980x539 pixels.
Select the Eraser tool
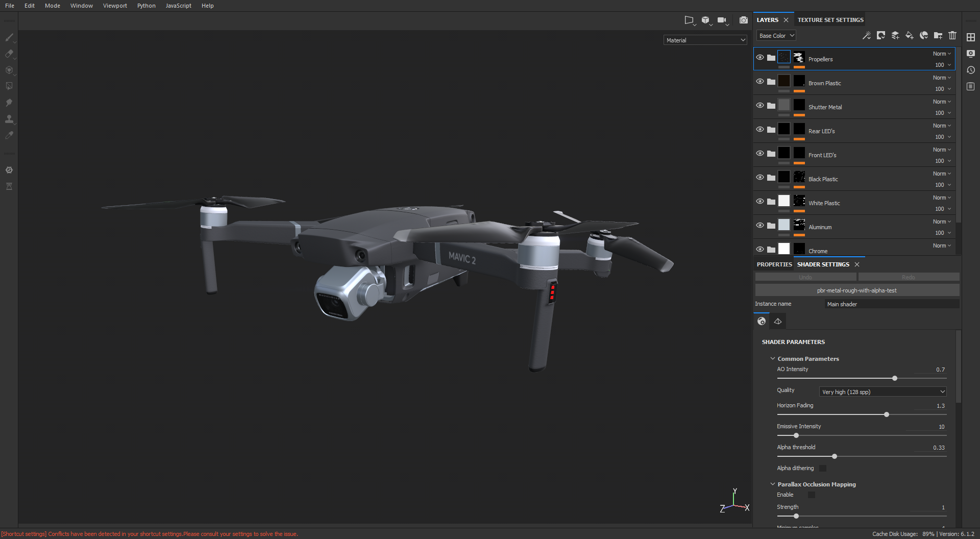pyautogui.click(x=9, y=54)
